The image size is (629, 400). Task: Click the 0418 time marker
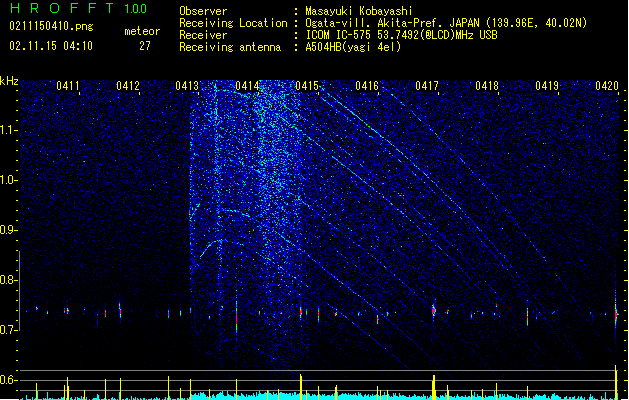487,85
